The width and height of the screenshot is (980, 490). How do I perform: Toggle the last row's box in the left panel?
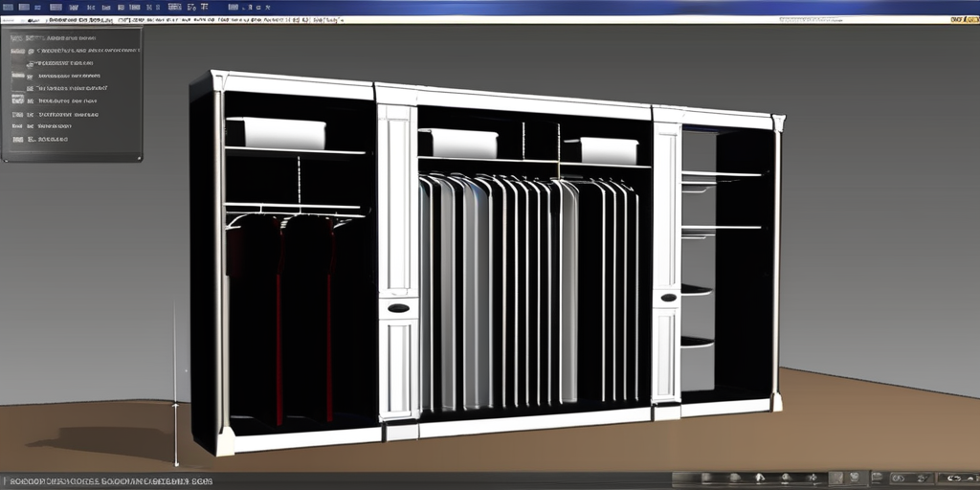[x=17, y=139]
